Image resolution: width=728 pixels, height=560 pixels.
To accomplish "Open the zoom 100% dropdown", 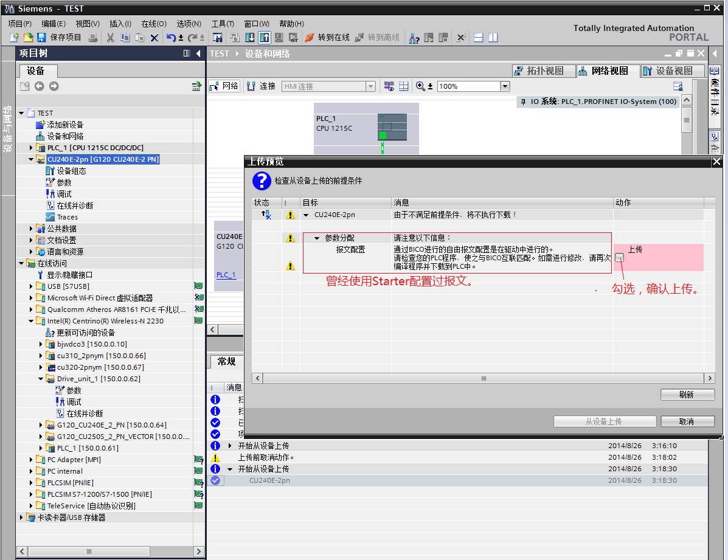I will click(505, 86).
